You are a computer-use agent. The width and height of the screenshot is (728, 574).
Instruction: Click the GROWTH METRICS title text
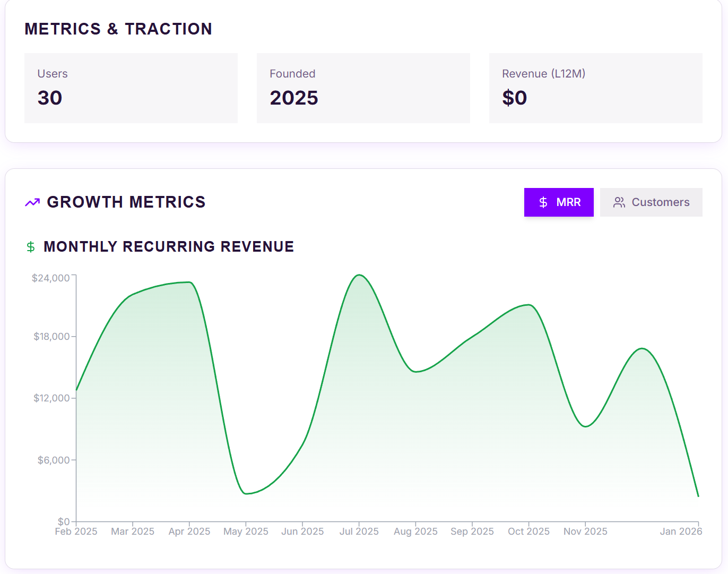[126, 202]
